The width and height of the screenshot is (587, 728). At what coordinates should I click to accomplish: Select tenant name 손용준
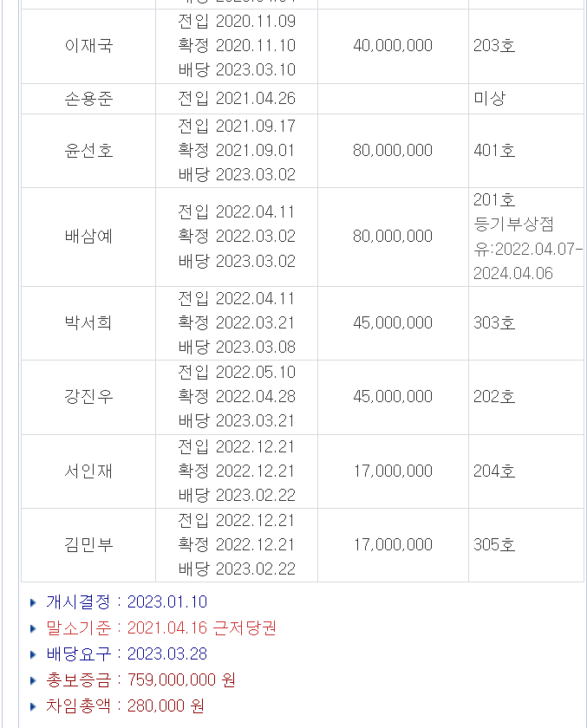88,99
